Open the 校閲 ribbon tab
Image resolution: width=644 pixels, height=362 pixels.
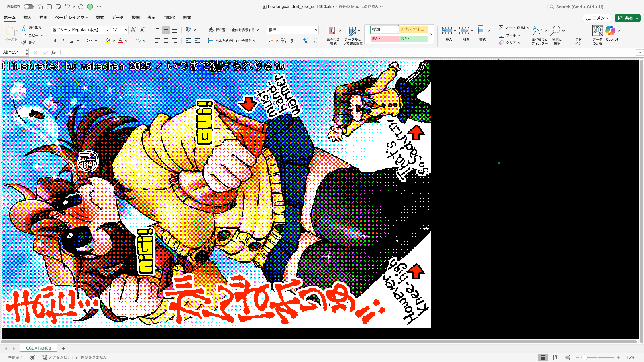coord(135,17)
